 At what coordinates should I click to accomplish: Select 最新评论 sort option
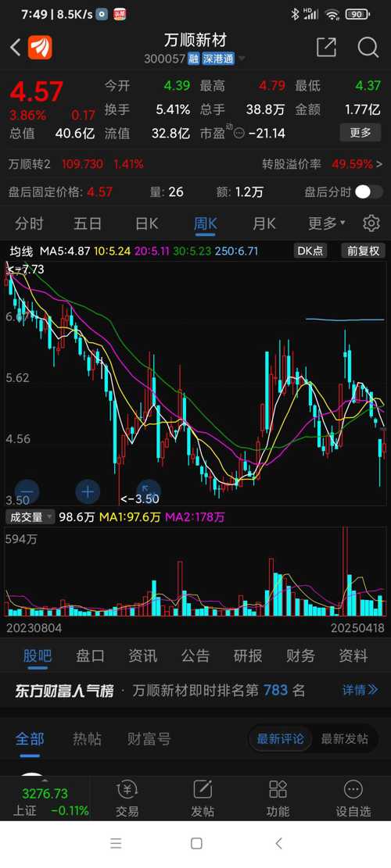click(x=280, y=739)
